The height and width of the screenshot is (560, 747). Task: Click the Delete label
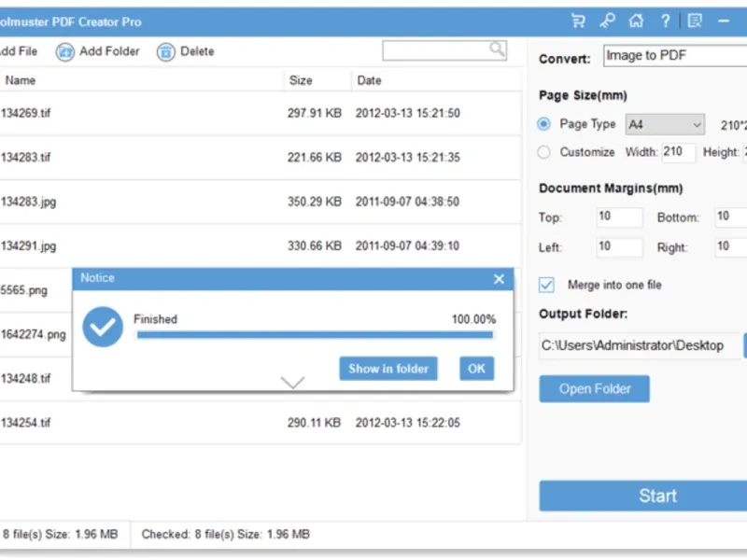click(197, 51)
